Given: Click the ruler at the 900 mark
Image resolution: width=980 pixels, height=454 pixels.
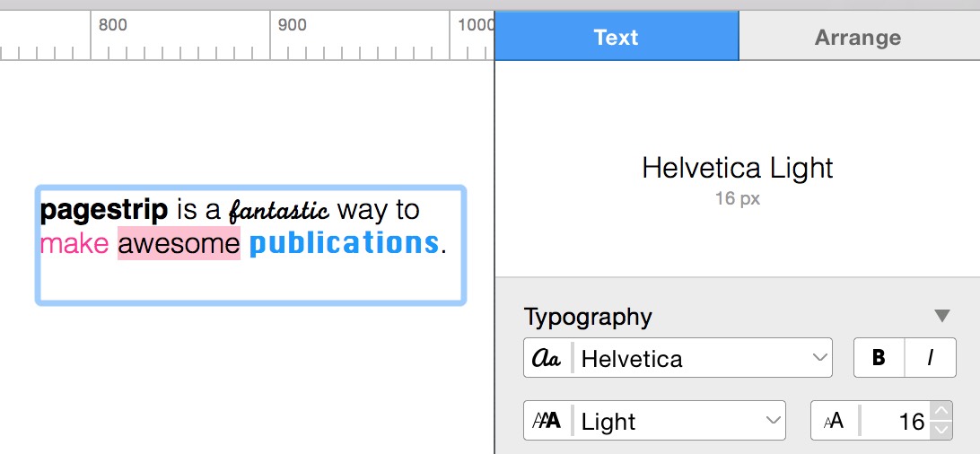Looking at the screenshot, I should [x=271, y=36].
